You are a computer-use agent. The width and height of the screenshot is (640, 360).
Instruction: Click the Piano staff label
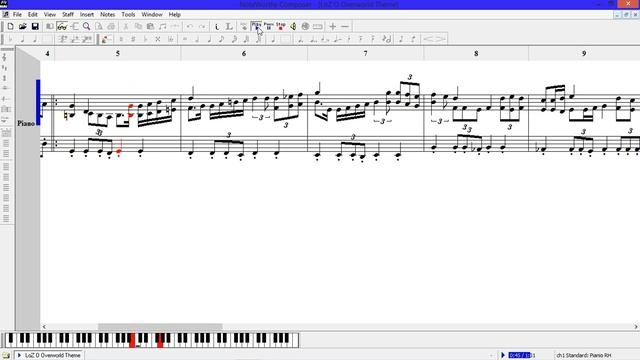[26, 123]
